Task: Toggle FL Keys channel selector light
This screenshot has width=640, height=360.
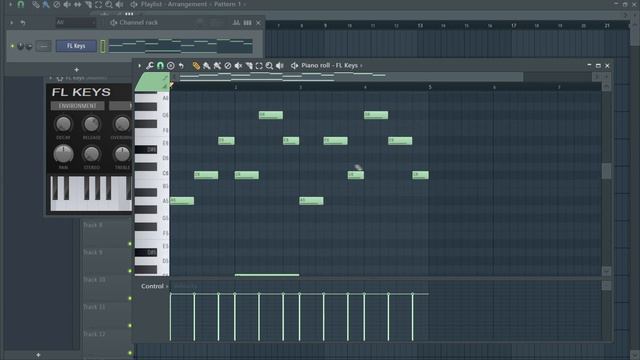Action: click(x=103, y=46)
